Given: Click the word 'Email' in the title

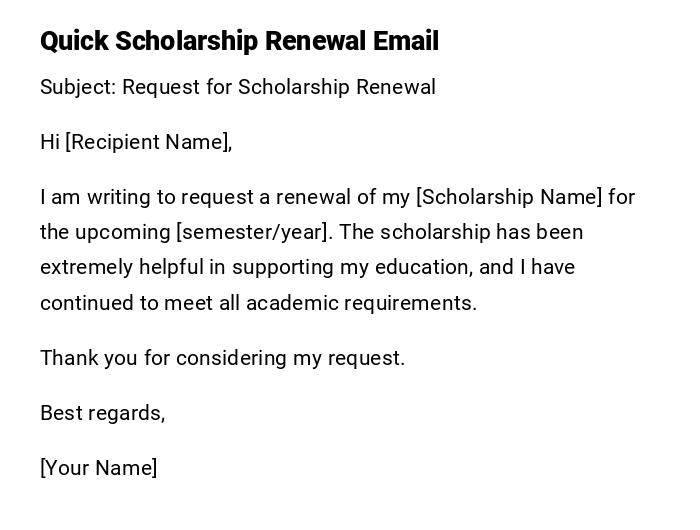Looking at the screenshot, I should click(406, 42).
